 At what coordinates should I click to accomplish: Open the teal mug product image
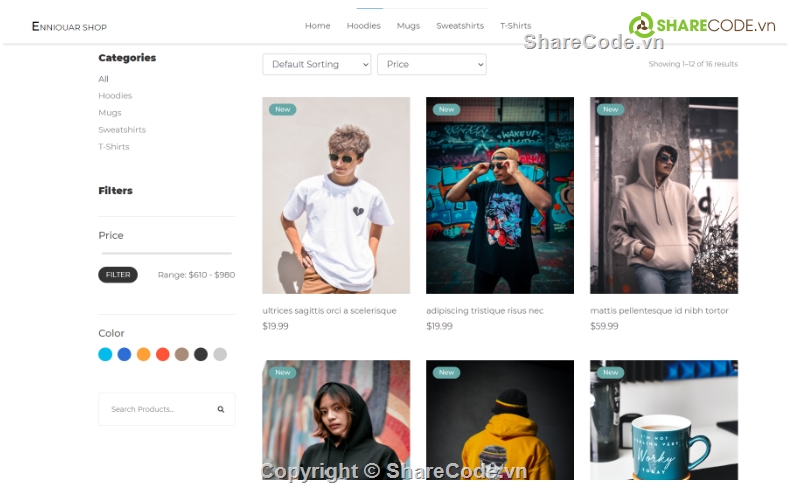(x=664, y=420)
